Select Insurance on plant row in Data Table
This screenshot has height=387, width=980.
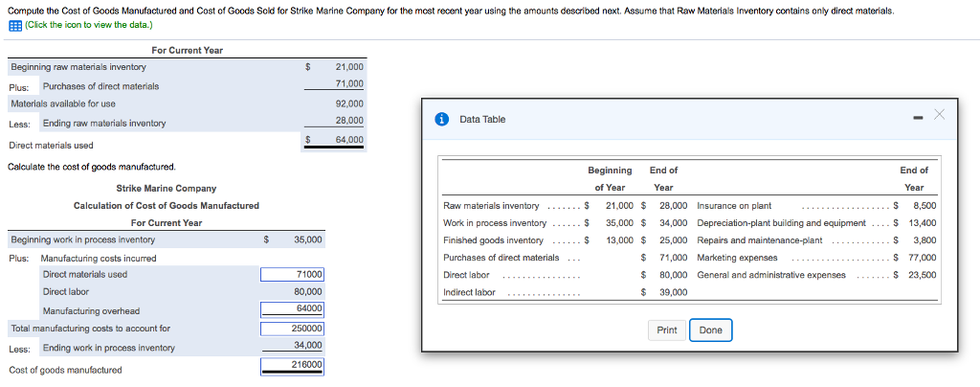click(x=816, y=206)
